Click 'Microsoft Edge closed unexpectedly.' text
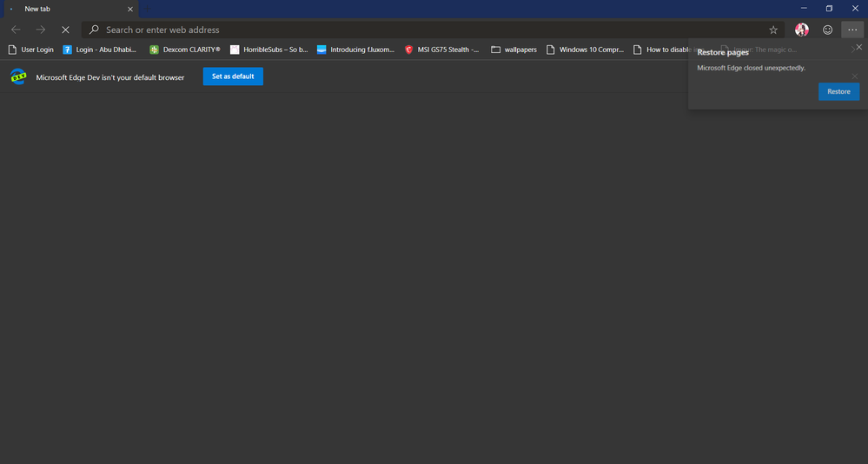This screenshot has width=868, height=464. [x=752, y=68]
